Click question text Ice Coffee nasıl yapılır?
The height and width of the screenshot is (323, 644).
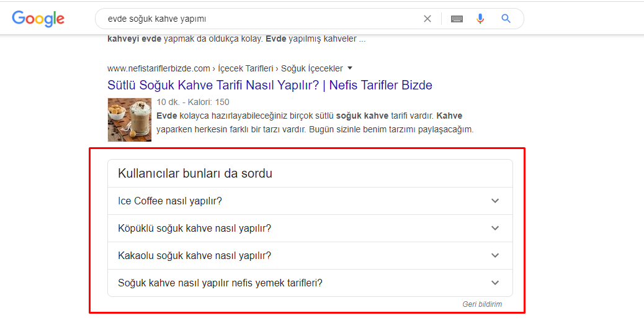click(169, 201)
